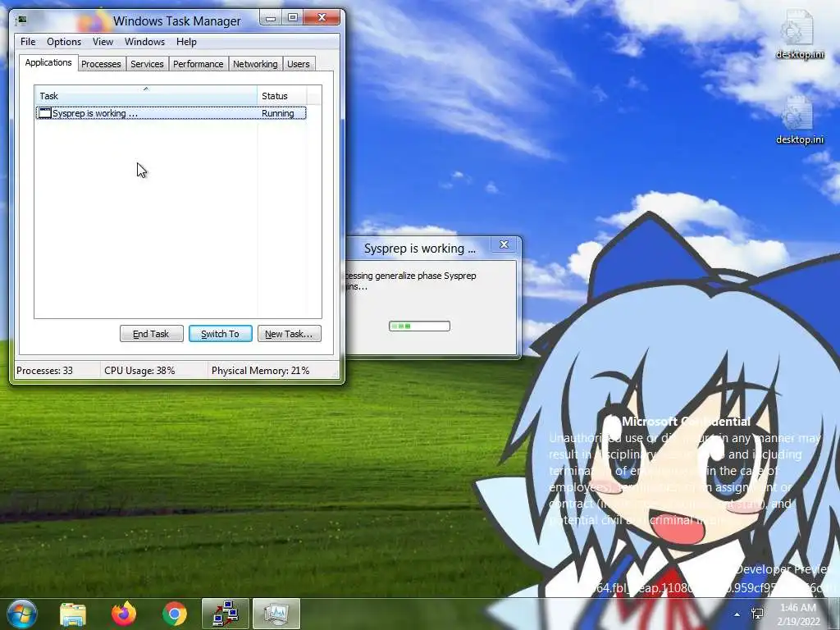Screen dimensions: 840x630
Task: Launch Google Chrome from the taskbar
Action: click(x=175, y=614)
